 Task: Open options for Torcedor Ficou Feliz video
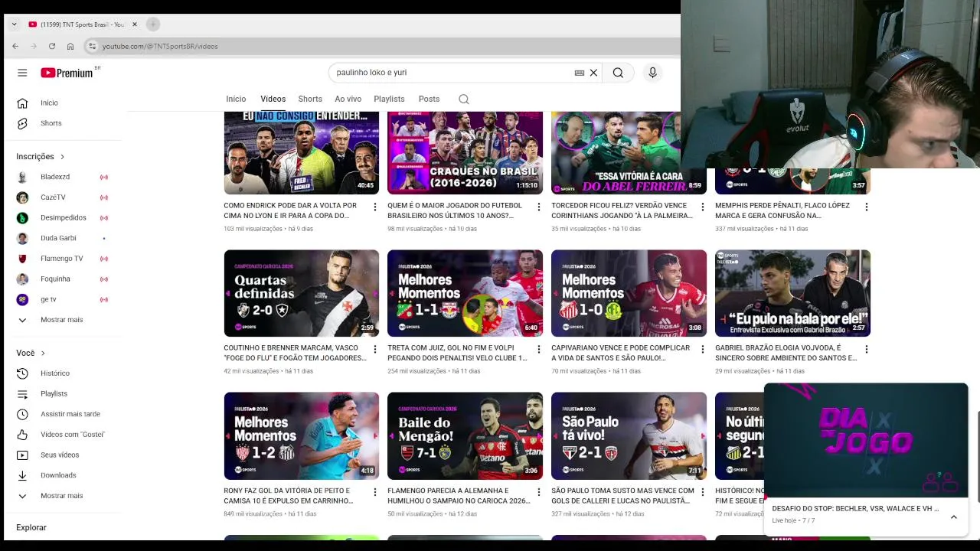pyautogui.click(x=702, y=207)
